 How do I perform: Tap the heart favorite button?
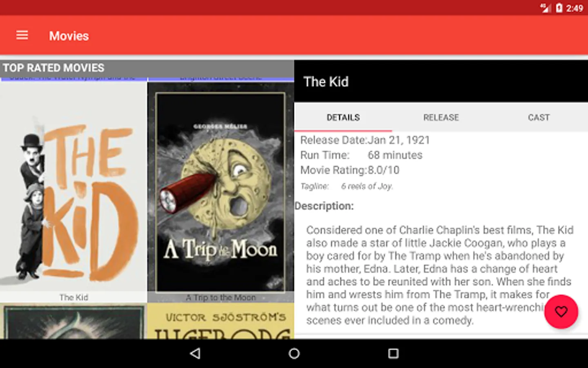click(561, 312)
